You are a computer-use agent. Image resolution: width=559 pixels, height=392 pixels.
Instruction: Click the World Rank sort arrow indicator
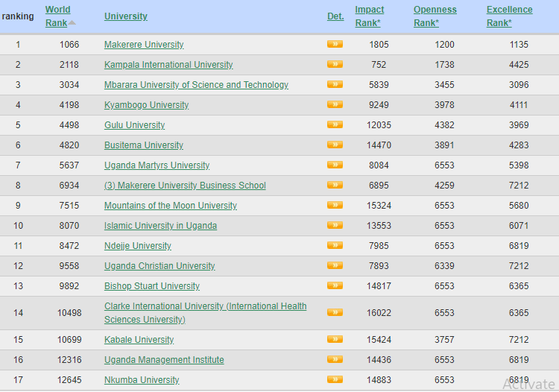[x=72, y=22]
